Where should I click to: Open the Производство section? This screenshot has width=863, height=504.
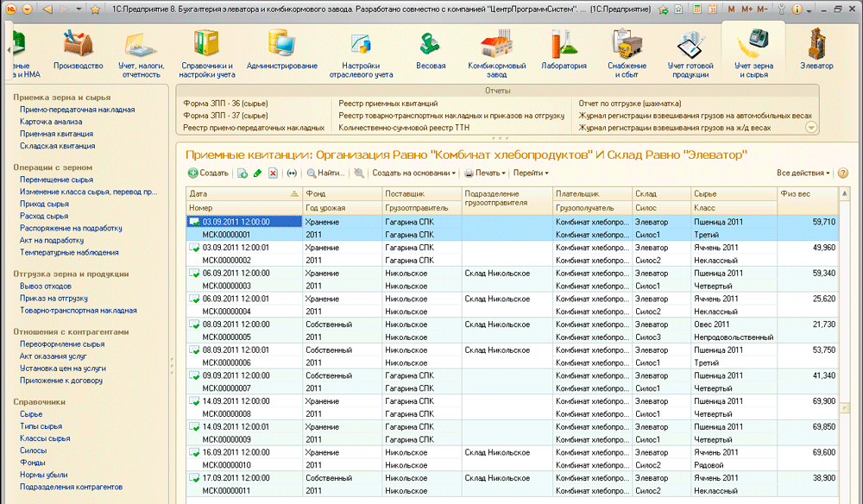click(79, 51)
